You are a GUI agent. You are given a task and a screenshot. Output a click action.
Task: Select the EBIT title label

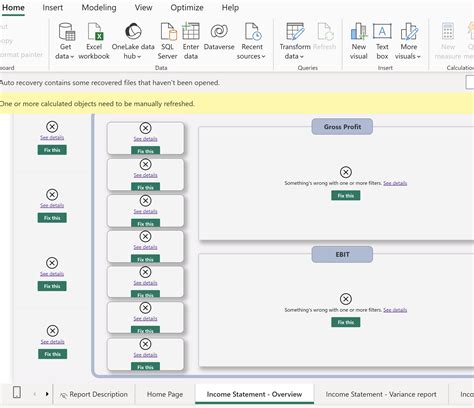(x=342, y=255)
